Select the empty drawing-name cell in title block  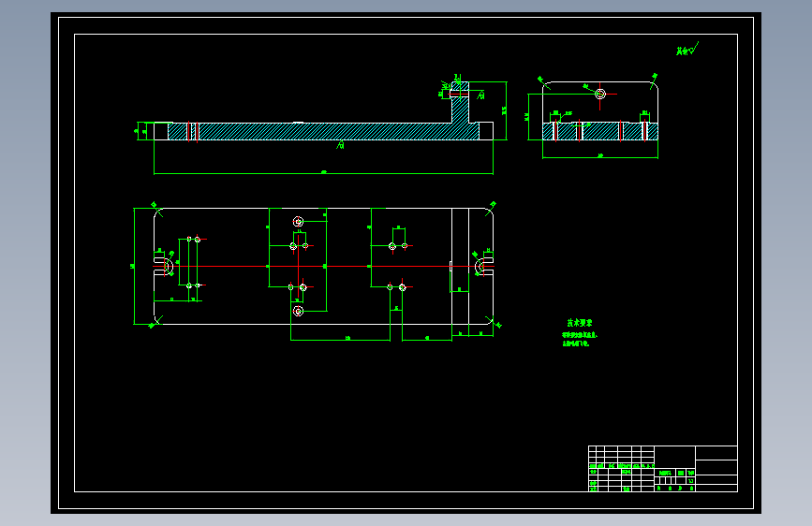(x=716, y=453)
